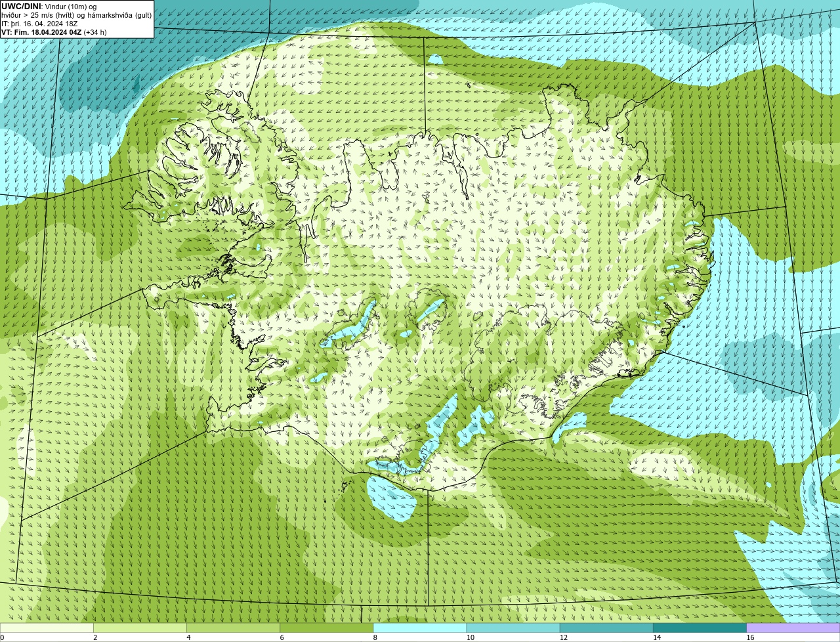Click the "IT: þri. 16. 04. 2024 18Z" line
The image size is (840, 642).
[39, 24]
